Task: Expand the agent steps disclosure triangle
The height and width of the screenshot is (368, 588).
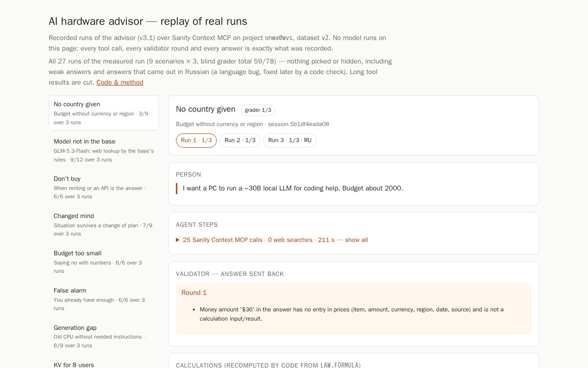Action: point(178,240)
